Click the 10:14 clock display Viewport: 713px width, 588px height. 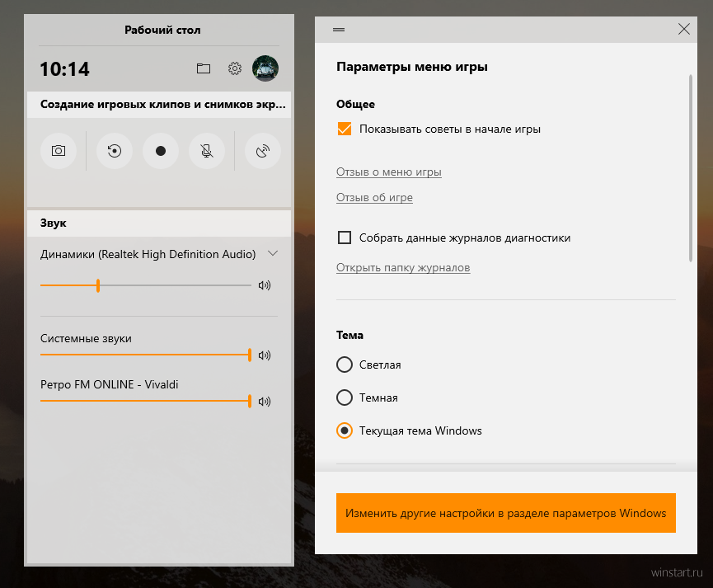point(64,69)
